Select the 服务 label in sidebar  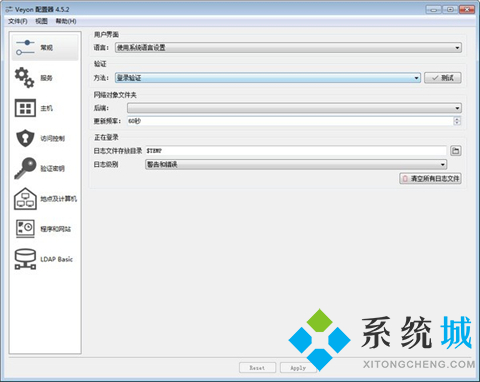(46, 78)
